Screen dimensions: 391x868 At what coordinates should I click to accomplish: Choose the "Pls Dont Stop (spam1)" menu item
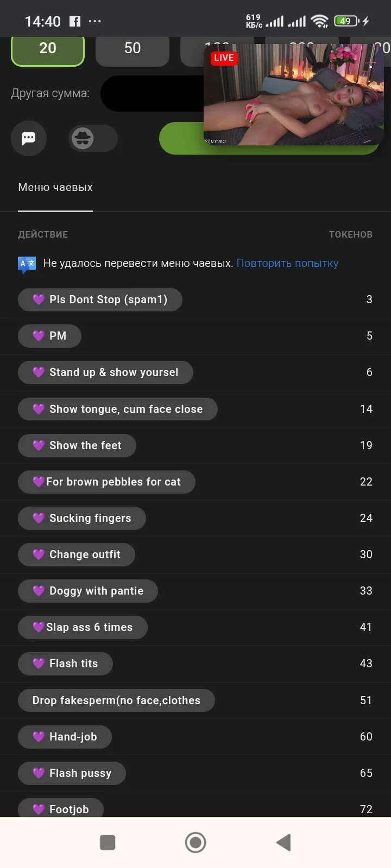coord(100,299)
